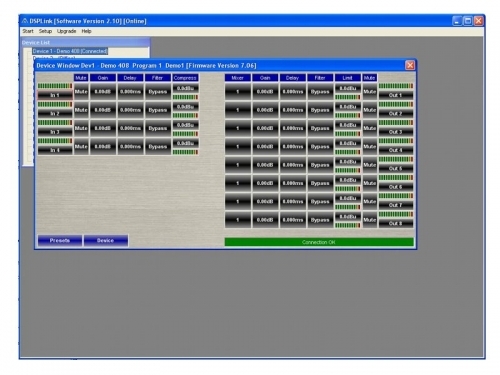Image resolution: width=500 pixels, height=375 pixels.
Task: Open Filter Bypass for input In 2
Action: [157, 110]
